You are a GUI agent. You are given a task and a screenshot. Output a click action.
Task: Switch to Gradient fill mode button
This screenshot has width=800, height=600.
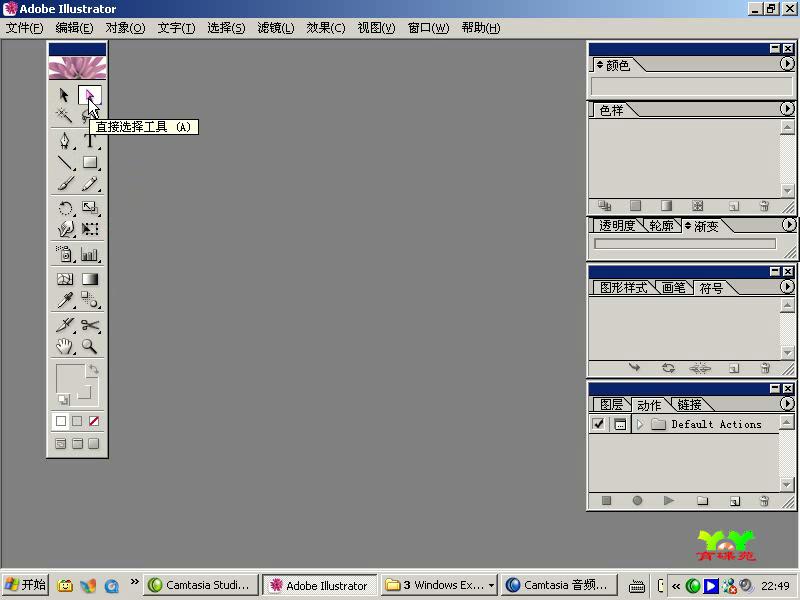pos(77,421)
